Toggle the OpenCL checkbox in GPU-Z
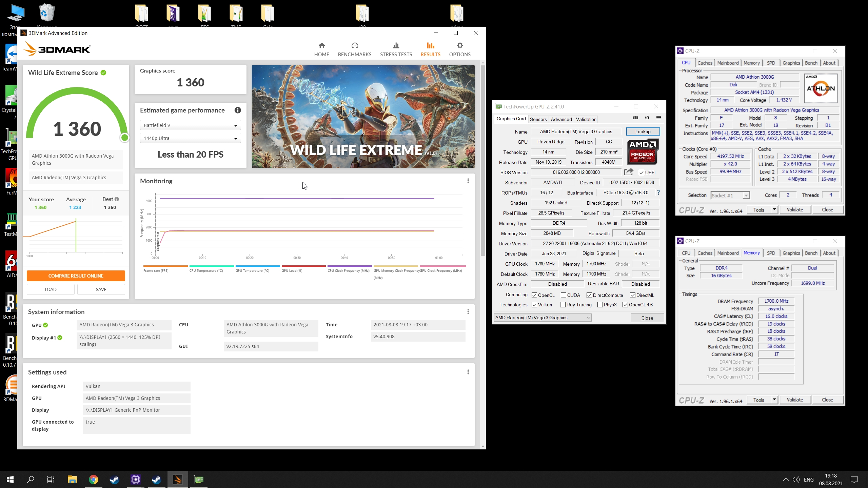 534,295
